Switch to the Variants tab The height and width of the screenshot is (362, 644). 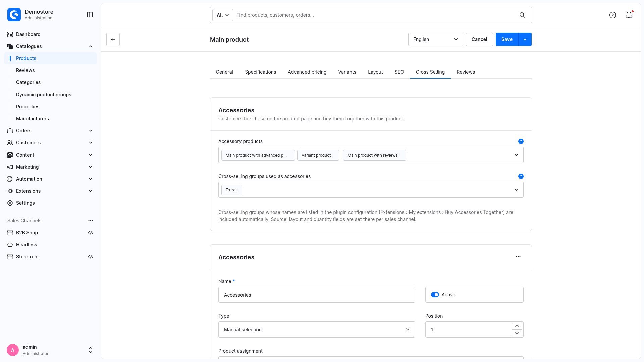click(x=347, y=72)
